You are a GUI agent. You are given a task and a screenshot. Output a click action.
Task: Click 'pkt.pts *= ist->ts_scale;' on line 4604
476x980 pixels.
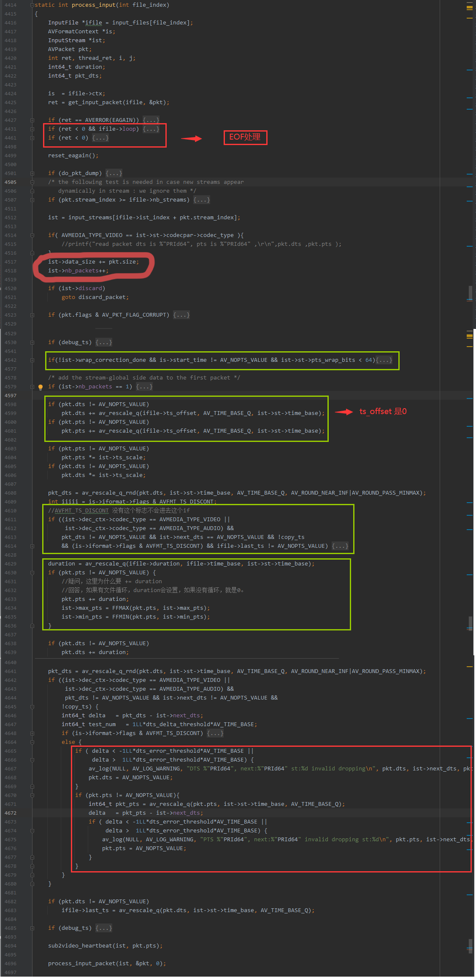[104, 458]
